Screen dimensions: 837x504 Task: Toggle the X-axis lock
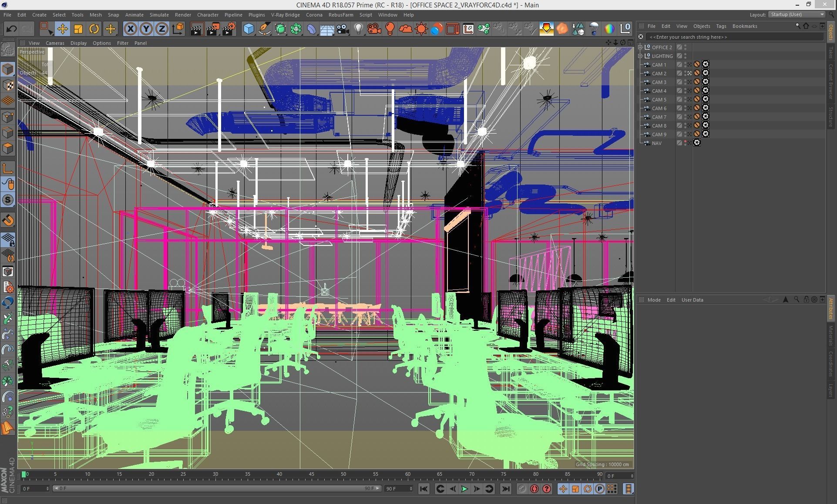[130, 29]
